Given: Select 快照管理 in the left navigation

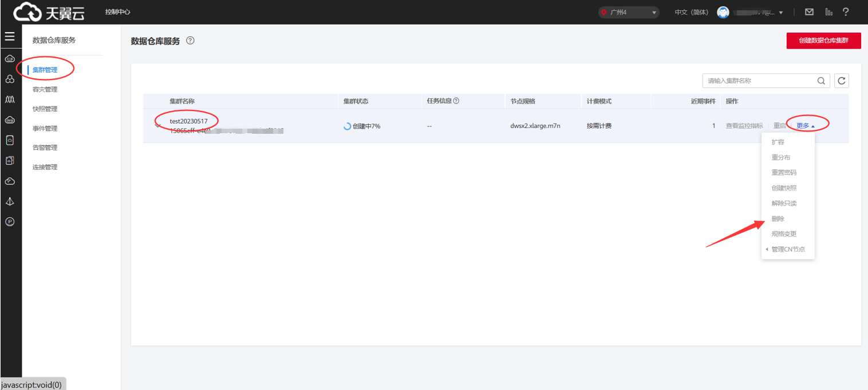Looking at the screenshot, I should 45,109.
